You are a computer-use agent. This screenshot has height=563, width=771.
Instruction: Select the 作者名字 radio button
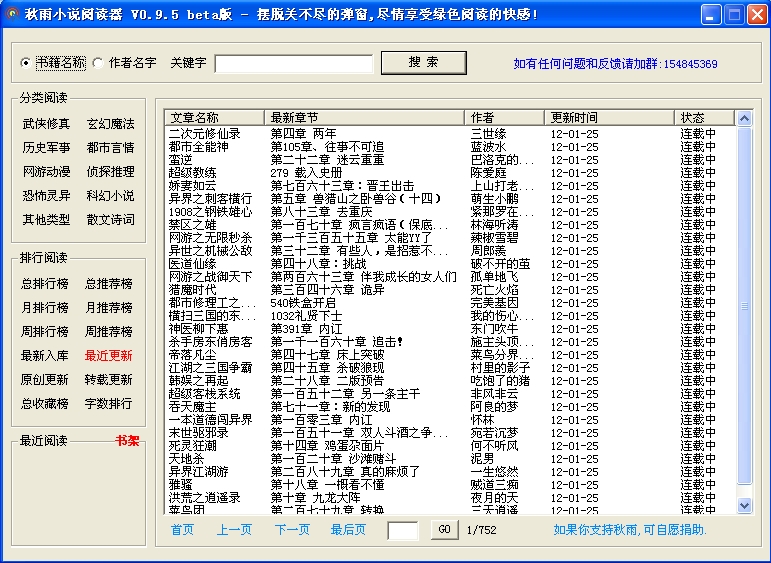[x=98, y=63]
